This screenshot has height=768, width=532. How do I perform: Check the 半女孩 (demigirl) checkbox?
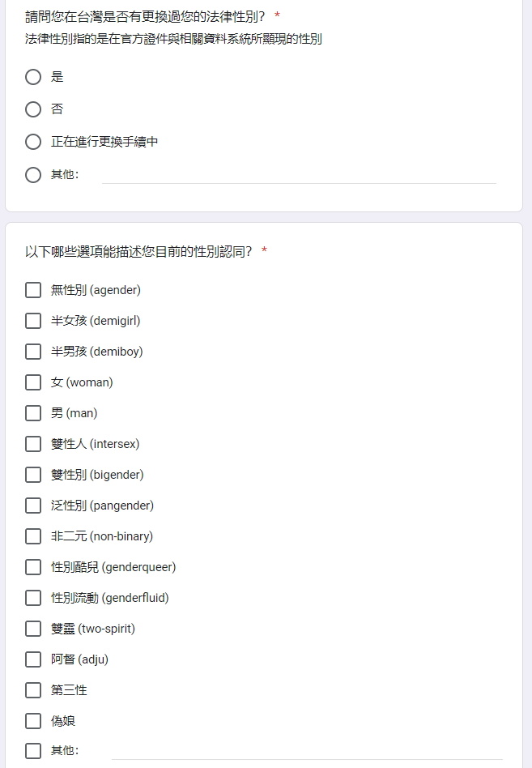(x=33, y=321)
